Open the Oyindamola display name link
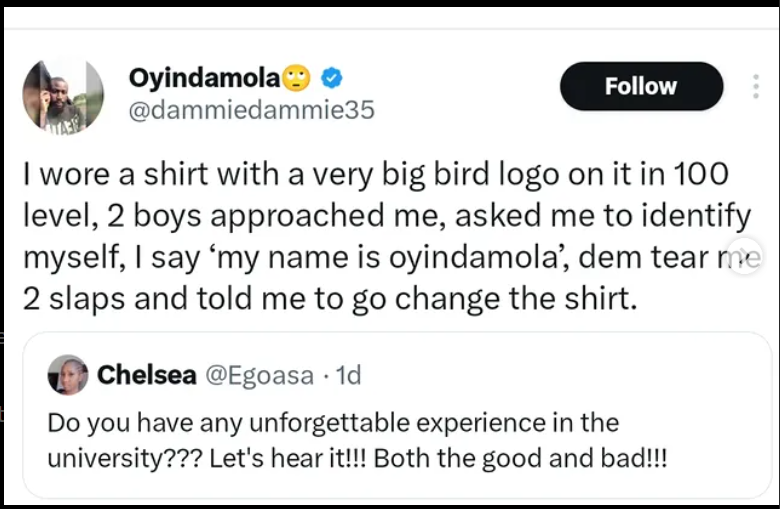This screenshot has width=780, height=509. 204,78
